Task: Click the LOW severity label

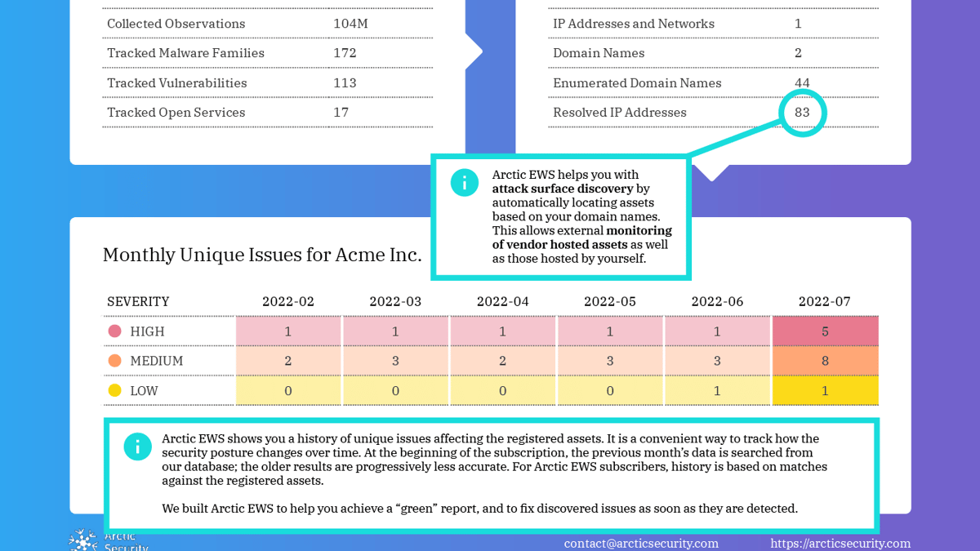Action: coord(144,391)
